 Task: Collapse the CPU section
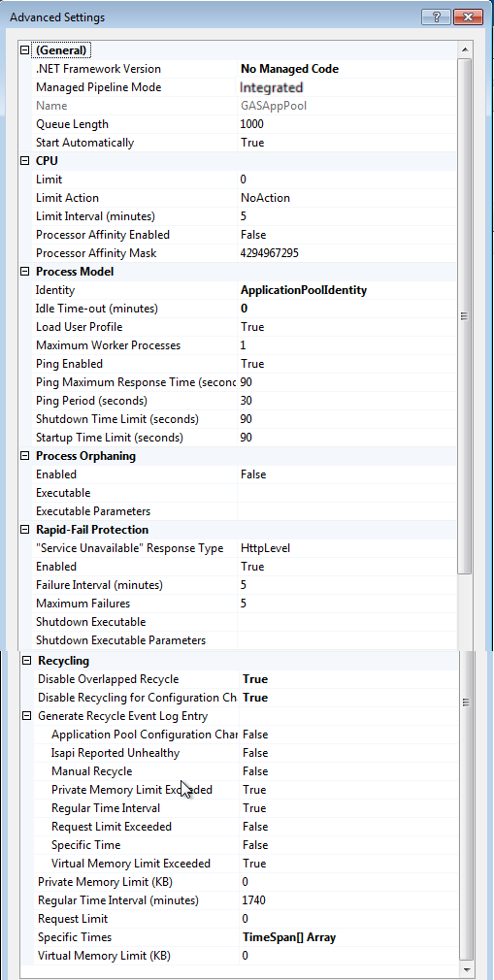(x=25, y=161)
